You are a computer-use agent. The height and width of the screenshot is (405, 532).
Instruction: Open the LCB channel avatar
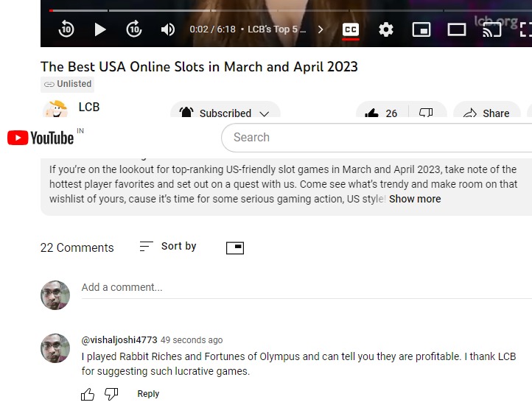(x=55, y=108)
